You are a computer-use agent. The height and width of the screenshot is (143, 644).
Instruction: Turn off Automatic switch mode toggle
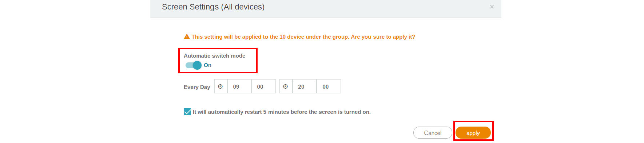193,65
